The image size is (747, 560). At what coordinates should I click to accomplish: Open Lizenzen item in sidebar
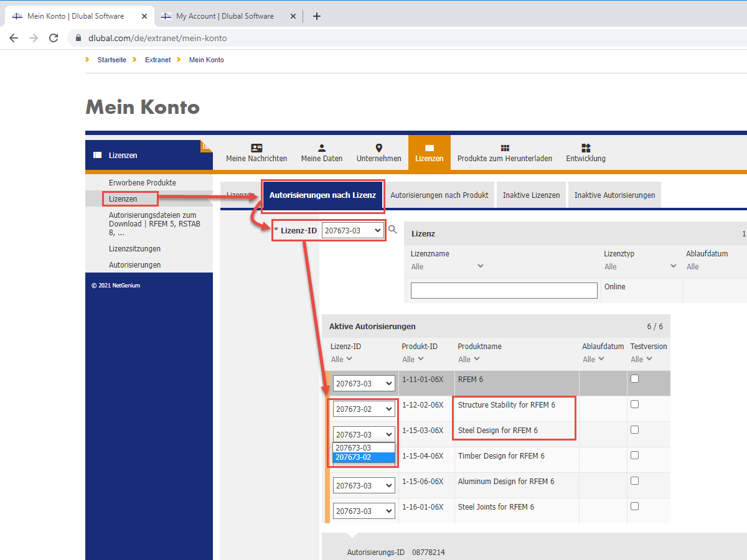click(x=123, y=198)
